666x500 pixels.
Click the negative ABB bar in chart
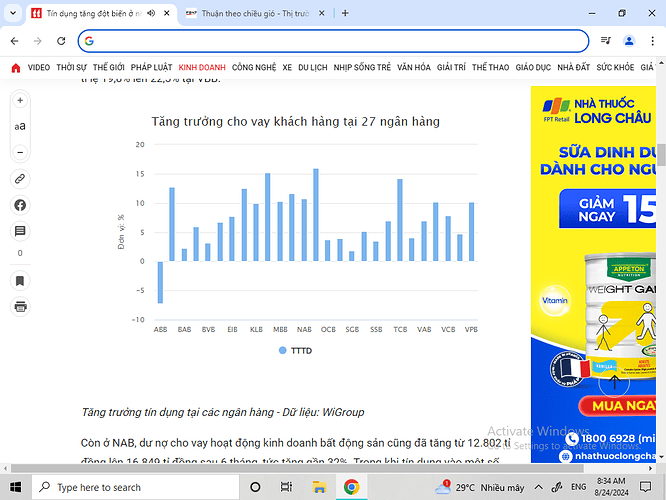click(x=160, y=282)
